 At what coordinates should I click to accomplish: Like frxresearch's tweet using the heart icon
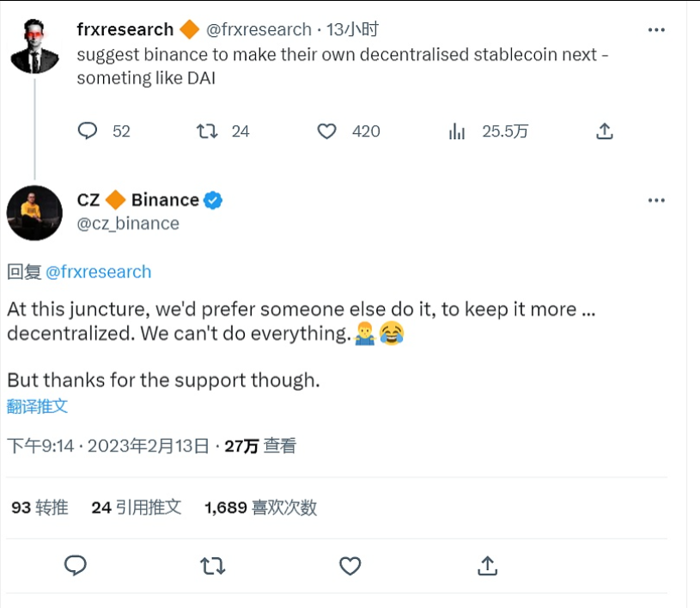click(326, 131)
